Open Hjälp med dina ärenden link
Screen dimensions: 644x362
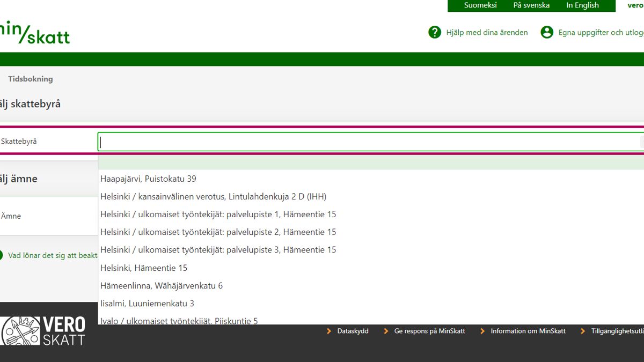487,33
